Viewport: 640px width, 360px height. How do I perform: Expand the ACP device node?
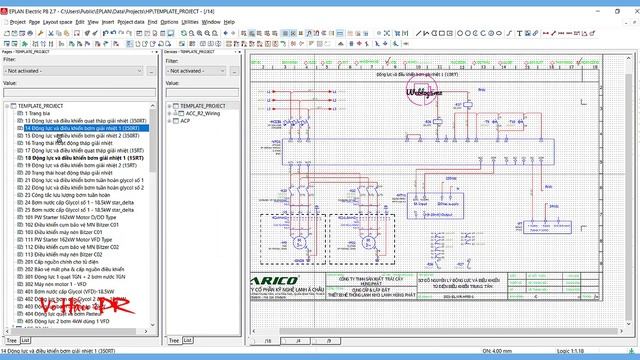pyautogui.click(x=169, y=121)
